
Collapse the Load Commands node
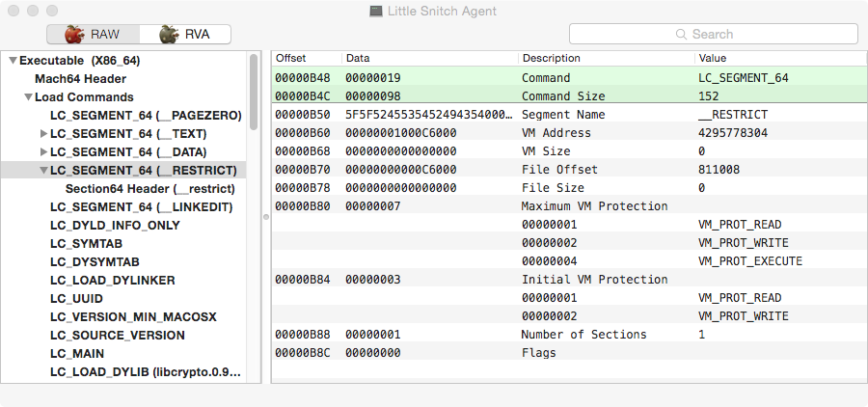click(x=28, y=97)
